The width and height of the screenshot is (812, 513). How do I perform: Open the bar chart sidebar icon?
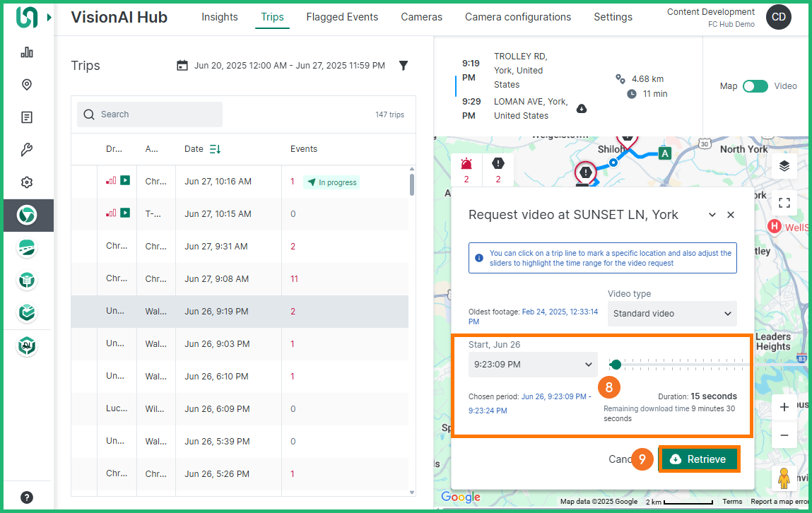pos(27,52)
